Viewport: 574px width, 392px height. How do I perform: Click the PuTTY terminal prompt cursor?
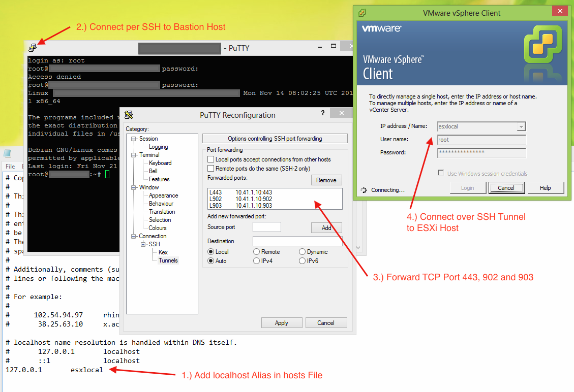[x=107, y=175]
